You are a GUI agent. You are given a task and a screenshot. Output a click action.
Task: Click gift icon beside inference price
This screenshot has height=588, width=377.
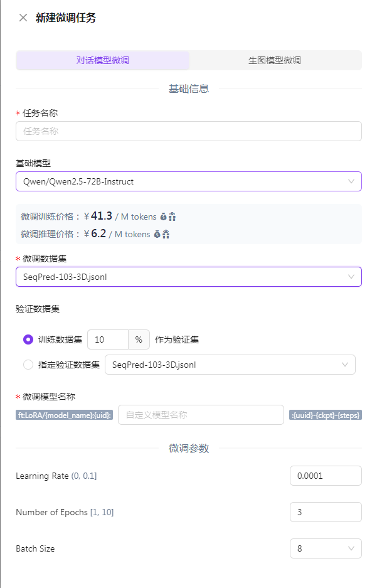click(166, 234)
